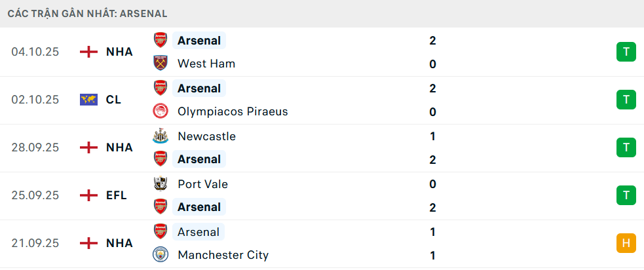This screenshot has width=644, height=270.
Task: Click the Champions League CL flag icon
Action: (88, 100)
